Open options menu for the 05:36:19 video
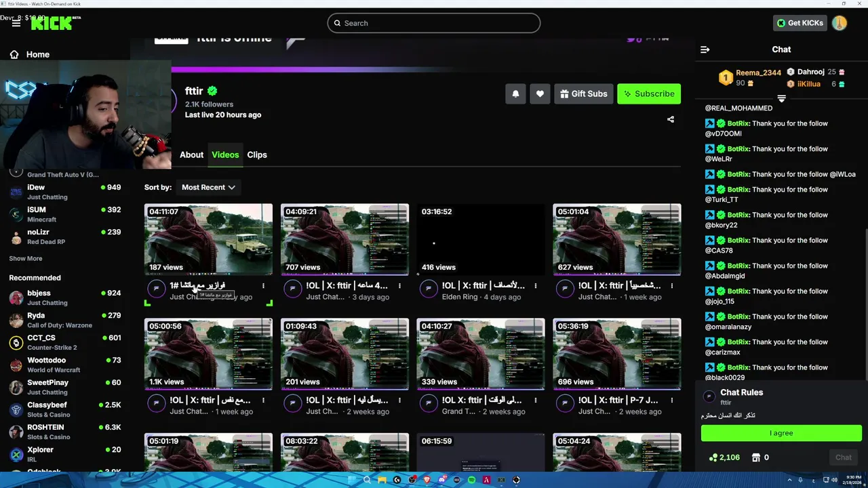868x488 pixels. tap(672, 401)
